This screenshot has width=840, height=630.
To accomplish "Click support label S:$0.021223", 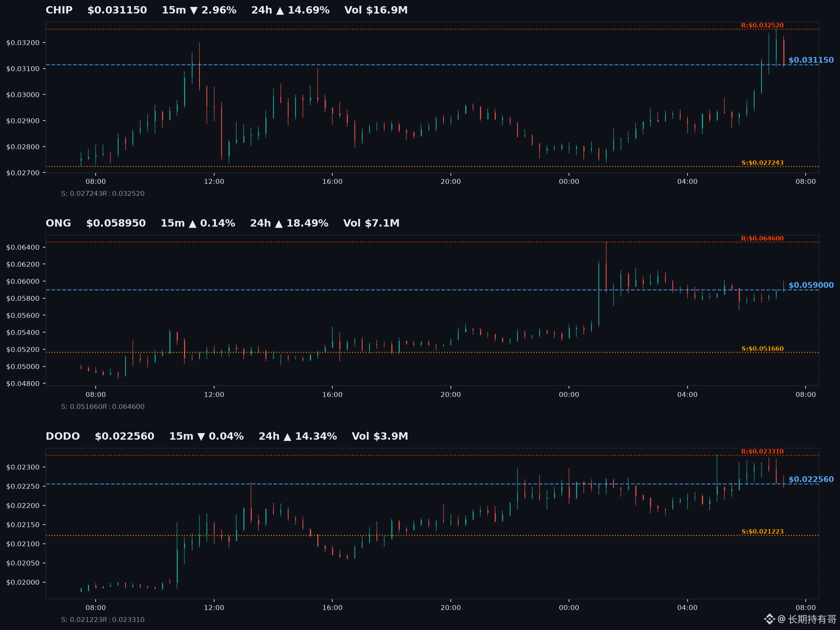I will 762,532.
